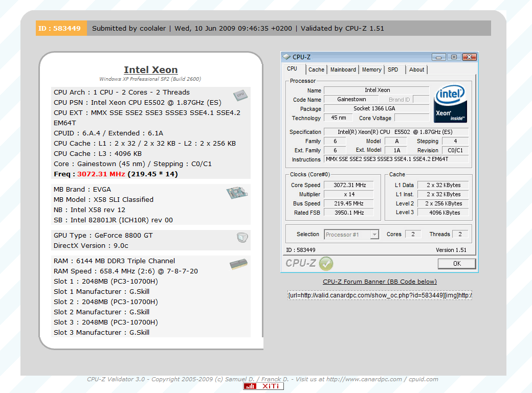
Task: Click the Level 2 cache value 2 x 256 KBytes
Action: pyautogui.click(x=443, y=203)
